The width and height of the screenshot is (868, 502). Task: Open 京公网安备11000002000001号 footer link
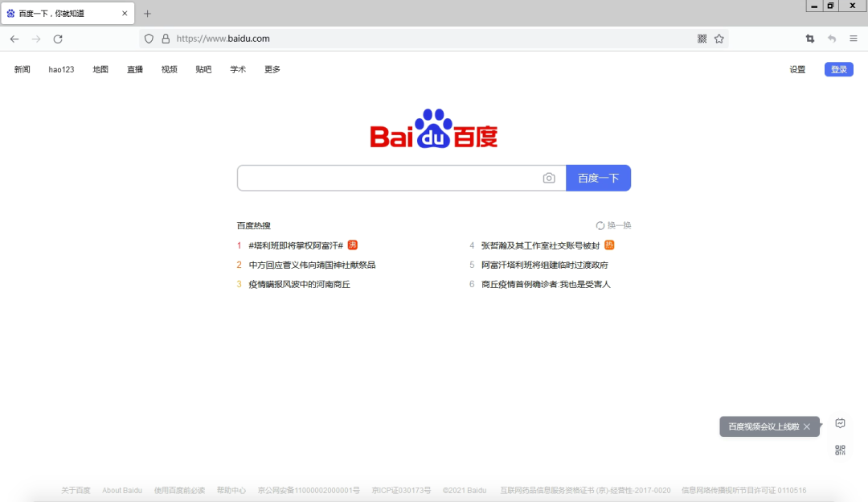coord(309,491)
